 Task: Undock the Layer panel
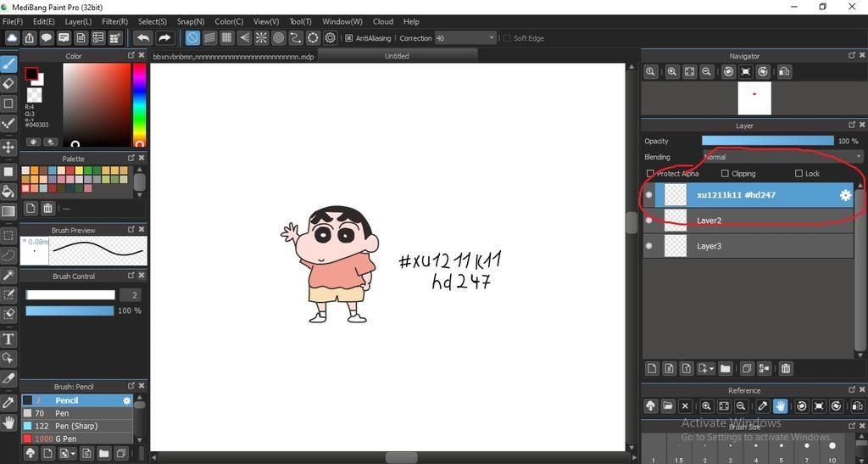click(x=852, y=126)
